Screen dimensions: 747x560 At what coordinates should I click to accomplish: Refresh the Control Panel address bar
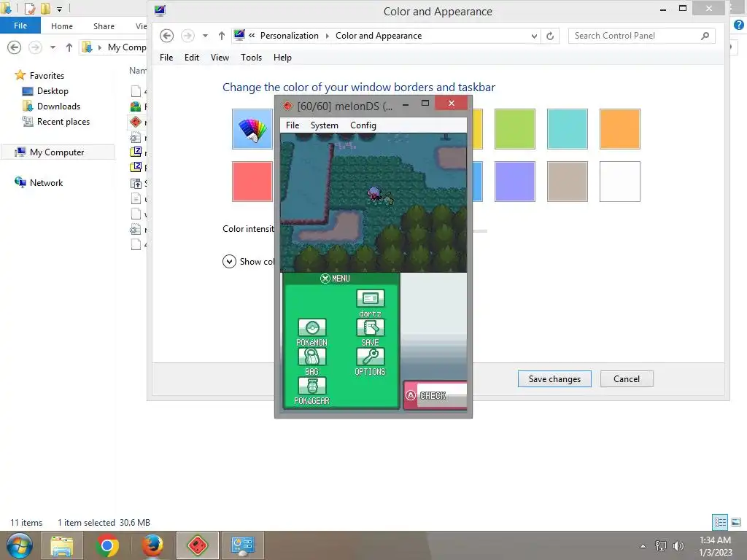(550, 36)
